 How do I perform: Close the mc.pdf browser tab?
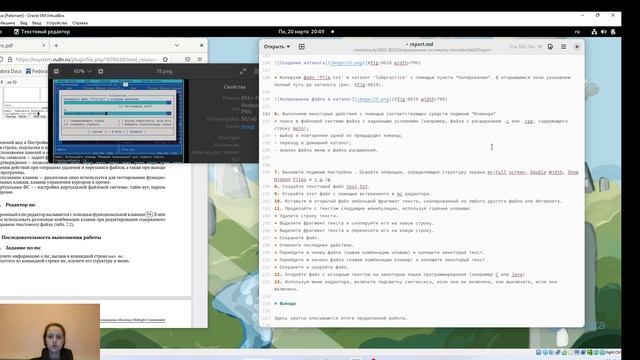(x=44, y=45)
